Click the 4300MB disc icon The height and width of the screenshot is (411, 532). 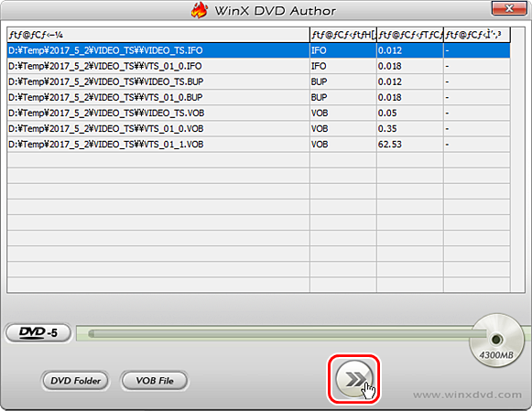pyautogui.click(x=496, y=341)
